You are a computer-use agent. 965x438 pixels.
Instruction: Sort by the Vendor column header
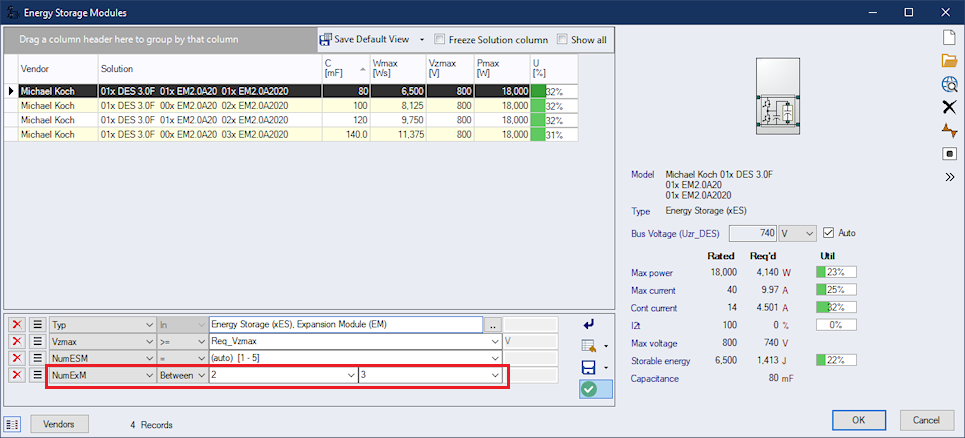click(x=58, y=68)
